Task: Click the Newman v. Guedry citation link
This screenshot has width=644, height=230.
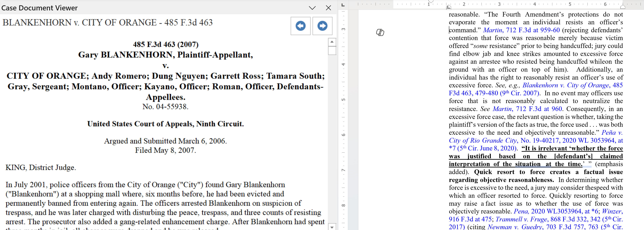Action: pos(515,227)
